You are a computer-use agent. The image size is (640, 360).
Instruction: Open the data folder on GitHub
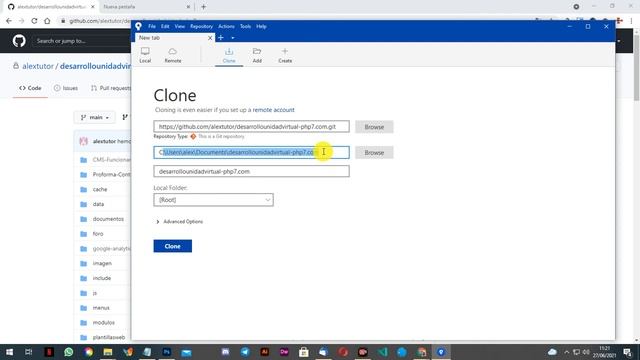point(98,204)
